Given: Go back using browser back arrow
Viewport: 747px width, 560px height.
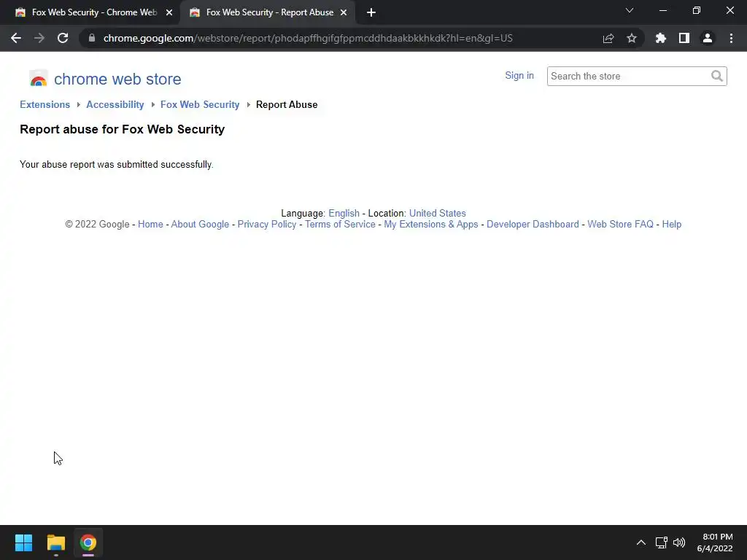Looking at the screenshot, I should coord(16,38).
